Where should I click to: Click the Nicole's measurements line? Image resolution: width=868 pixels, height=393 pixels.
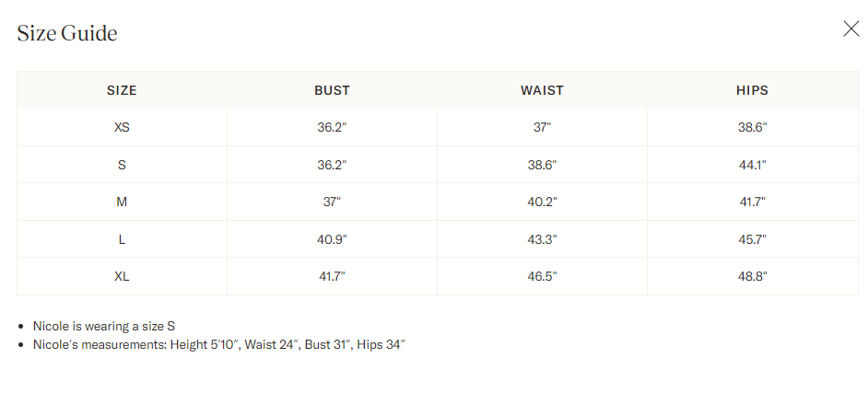coord(219,344)
